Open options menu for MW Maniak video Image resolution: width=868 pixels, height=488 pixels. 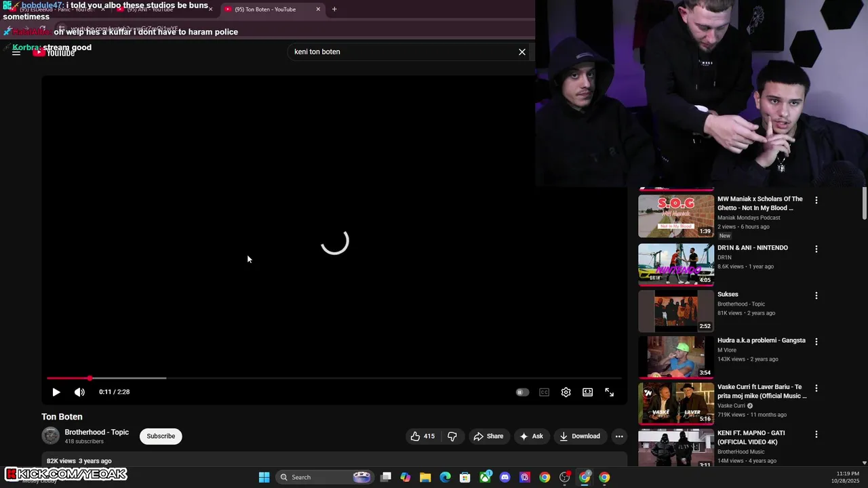pos(816,201)
